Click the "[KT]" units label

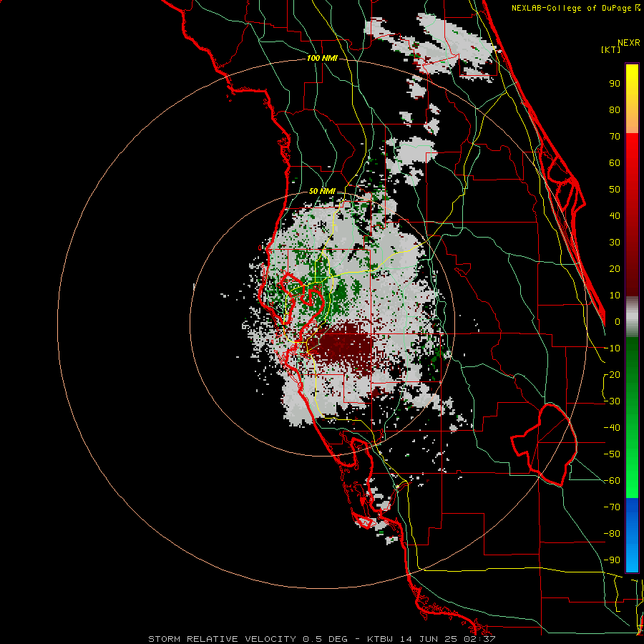coord(611,49)
